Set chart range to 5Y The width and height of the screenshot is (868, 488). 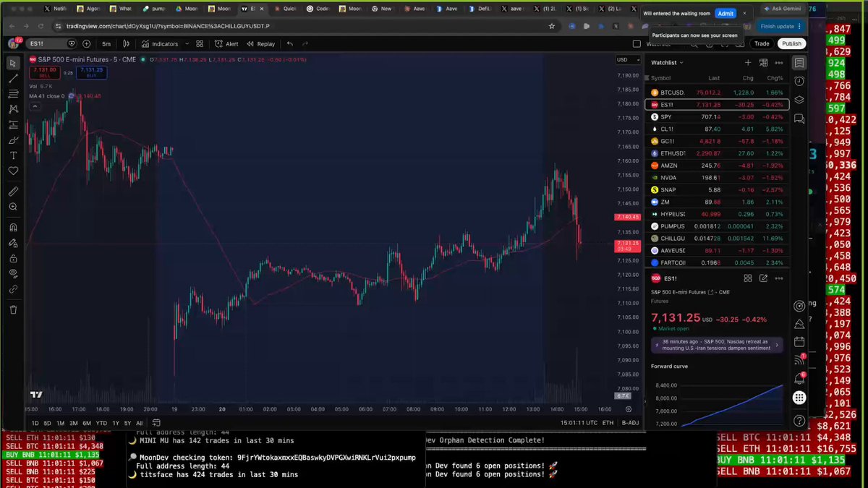click(127, 423)
